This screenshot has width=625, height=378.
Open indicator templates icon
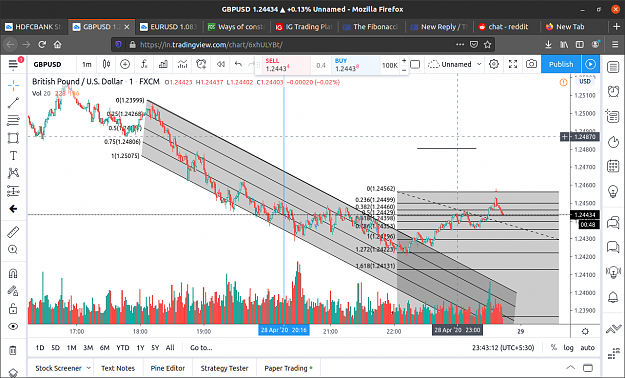click(x=182, y=64)
